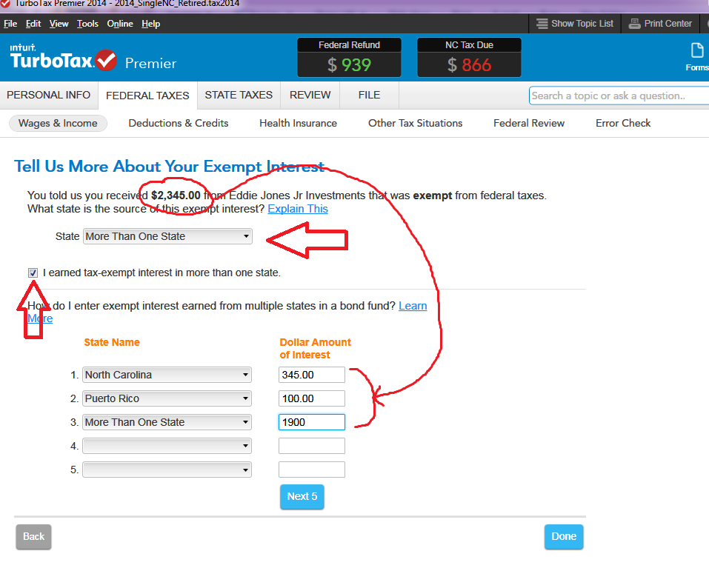Open the Puerto Rico state dropdown in row 2
Image resolution: width=709 pixels, height=588 pixels.
tap(167, 398)
